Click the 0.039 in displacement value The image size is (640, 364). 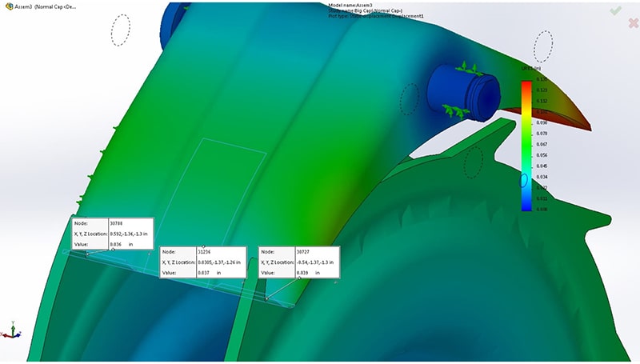tap(308, 273)
